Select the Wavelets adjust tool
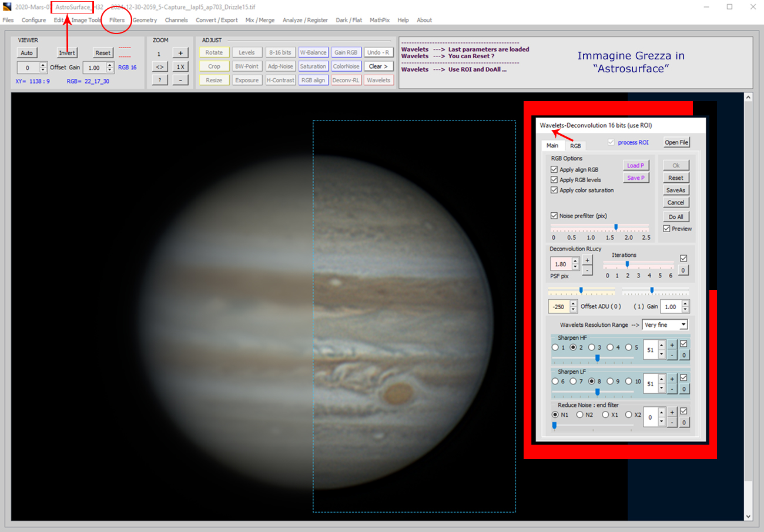This screenshot has height=532, width=764. 378,80
